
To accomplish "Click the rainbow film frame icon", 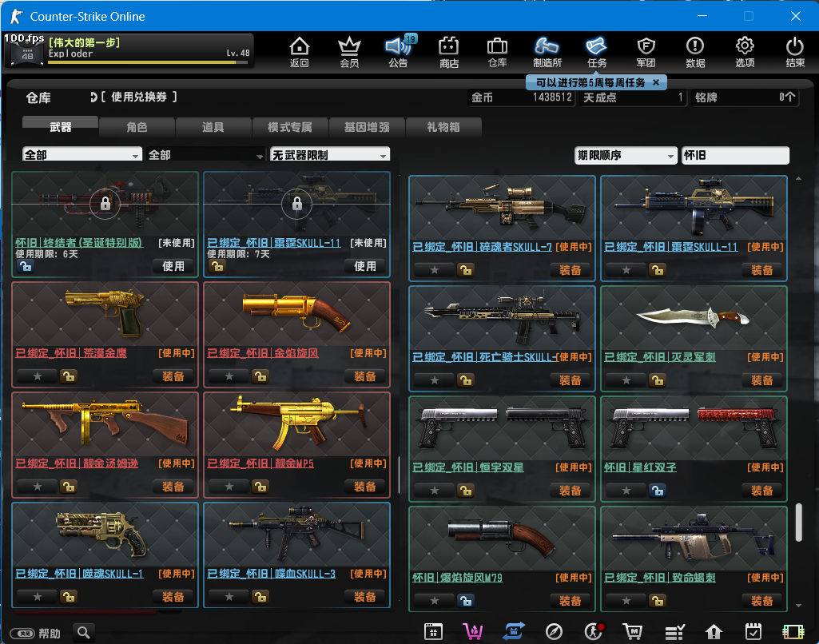I will (x=793, y=632).
